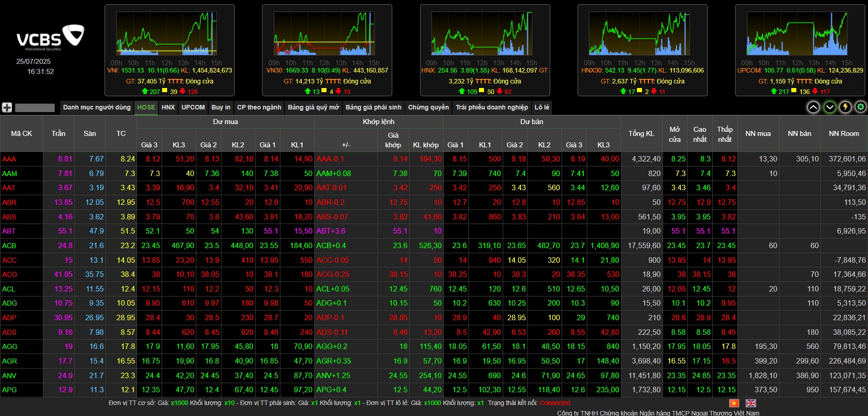Select stock code ACB
The height and width of the screenshot is (416, 868).
9,246
